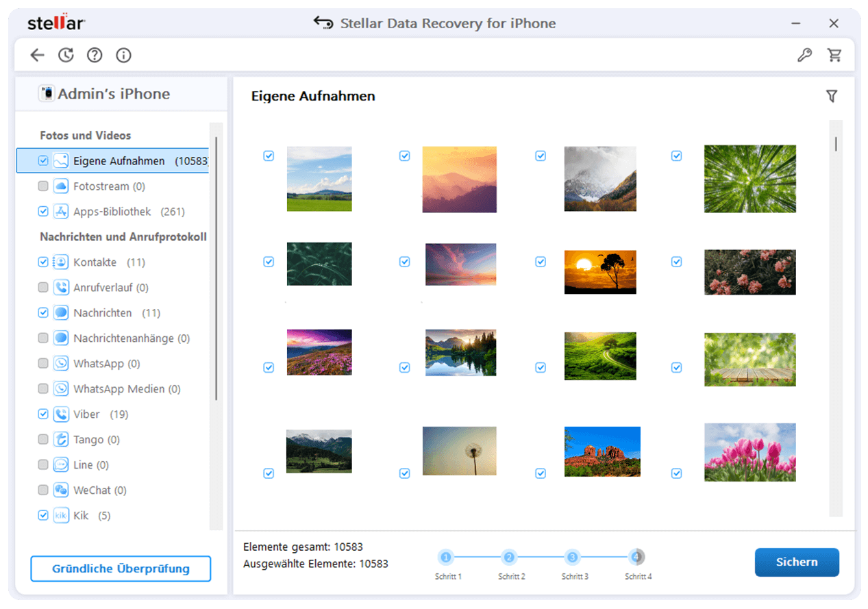Deselect the sunset tree photo checkbox
868x609 pixels.
click(x=541, y=262)
